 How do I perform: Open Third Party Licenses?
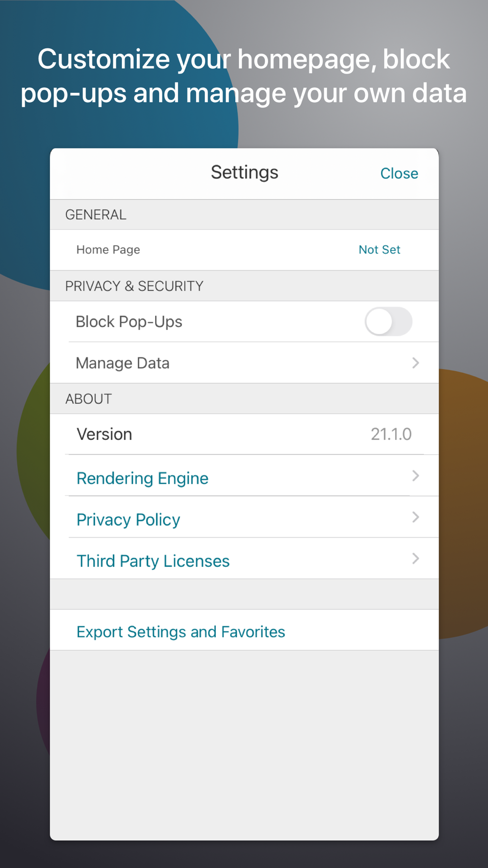[x=153, y=561]
